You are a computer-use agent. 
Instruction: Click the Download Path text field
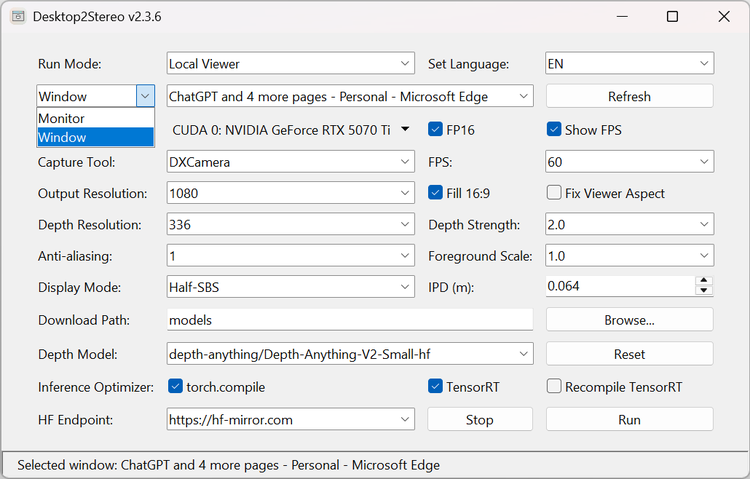[x=350, y=321]
